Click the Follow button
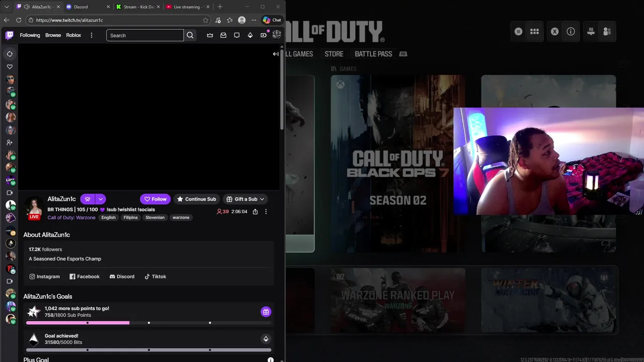This screenshot has height=362, width=644. [155, 199]
